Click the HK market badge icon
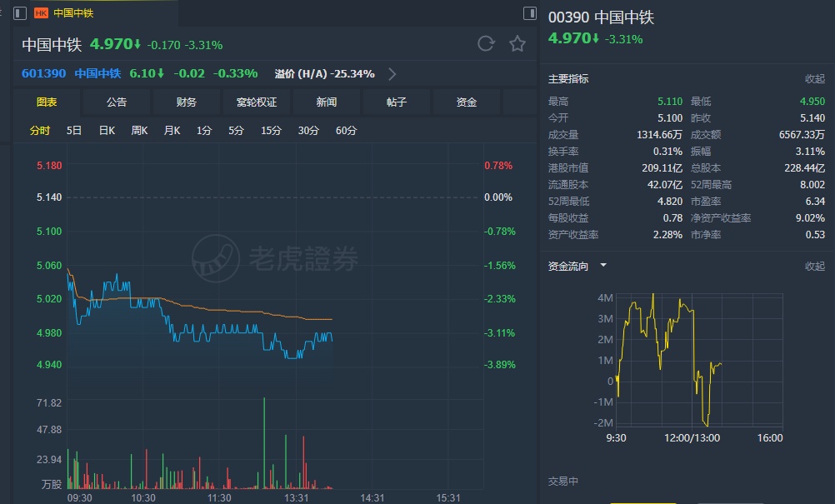835x504 pixels. point(41,12)
